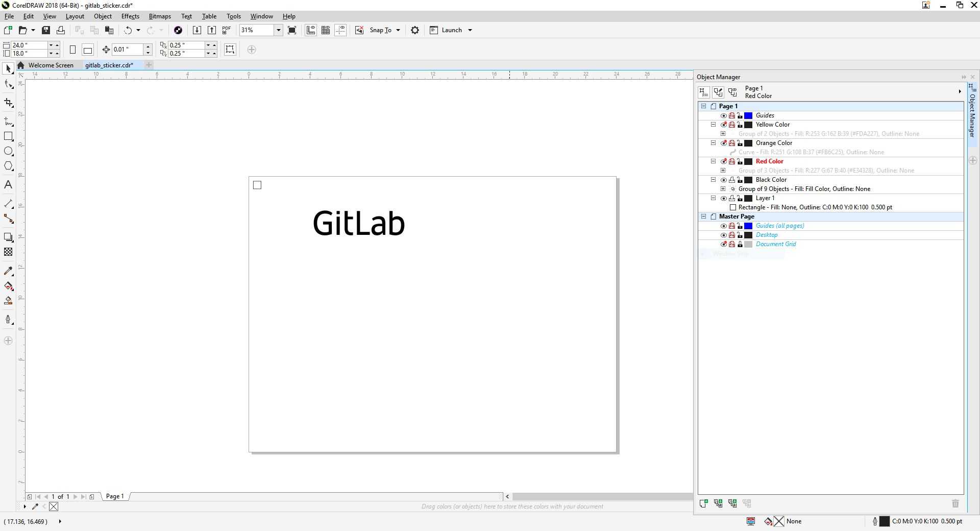Click the No Color swatch in document palette
980x531 pixels.
54,506
